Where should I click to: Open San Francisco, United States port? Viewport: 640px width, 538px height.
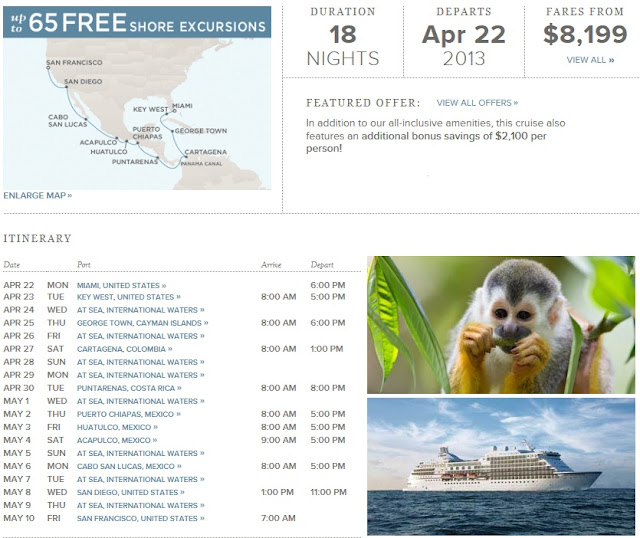[x=139, y=518]
